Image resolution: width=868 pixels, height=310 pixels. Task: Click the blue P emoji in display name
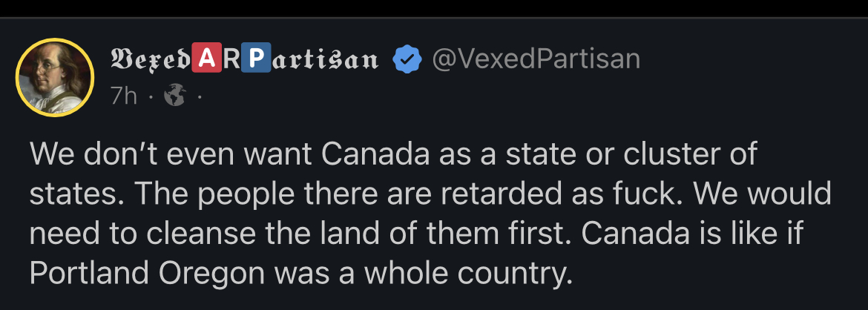pyautogui.click(x=255, y=59)
